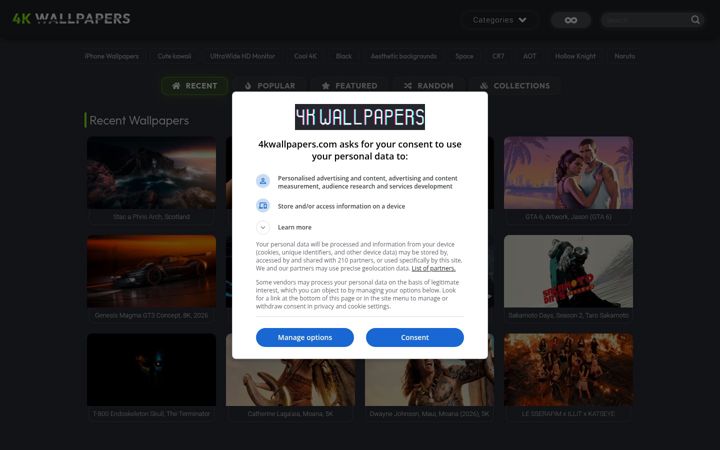720x450 pixels.
Task: Click the Learn more label
Action: [x=294, y=227]
